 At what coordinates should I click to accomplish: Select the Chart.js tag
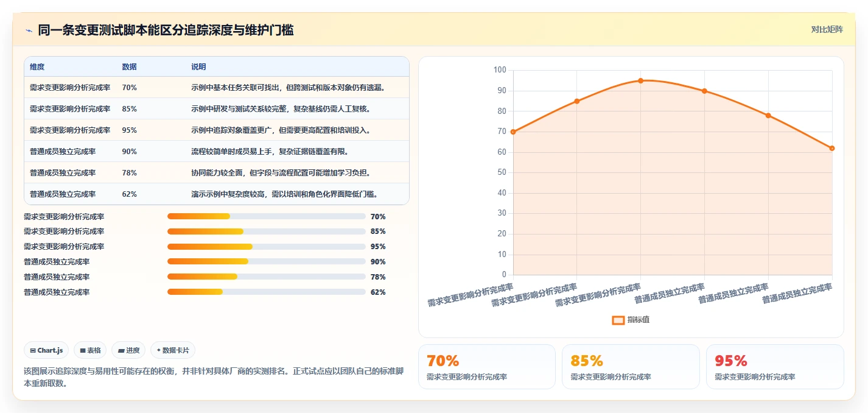[47, 350]
